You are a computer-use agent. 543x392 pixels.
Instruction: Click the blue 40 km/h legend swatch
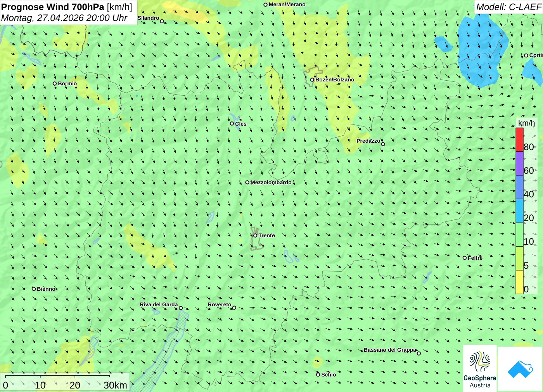[x=519, y=187]
